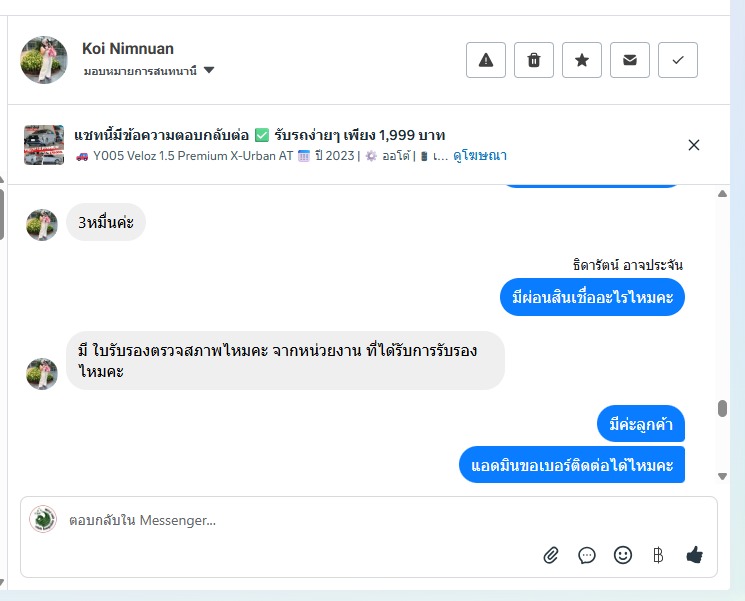The height and width of the screenshot is (601, 745).
Task: Delete conversation with the trash icon
Action: pos(534,60)
